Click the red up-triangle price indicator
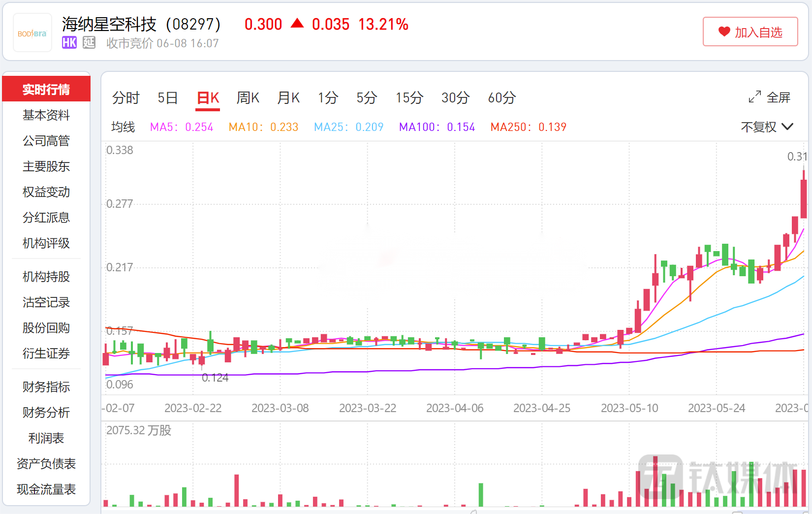The height and width of the screenshot is (514, 812). coord(297,24)
